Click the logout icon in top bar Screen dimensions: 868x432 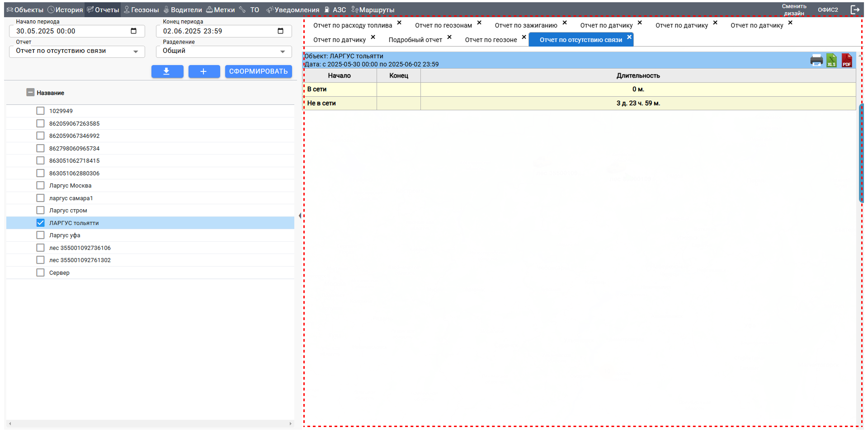pyautogui.click(x=855, y=9)
